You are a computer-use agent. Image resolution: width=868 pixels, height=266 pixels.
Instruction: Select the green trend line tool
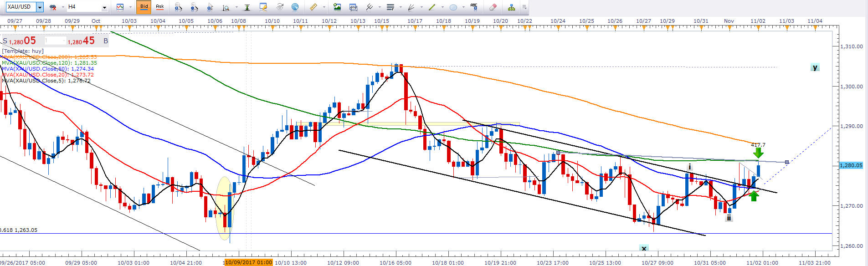coord(432,7)
